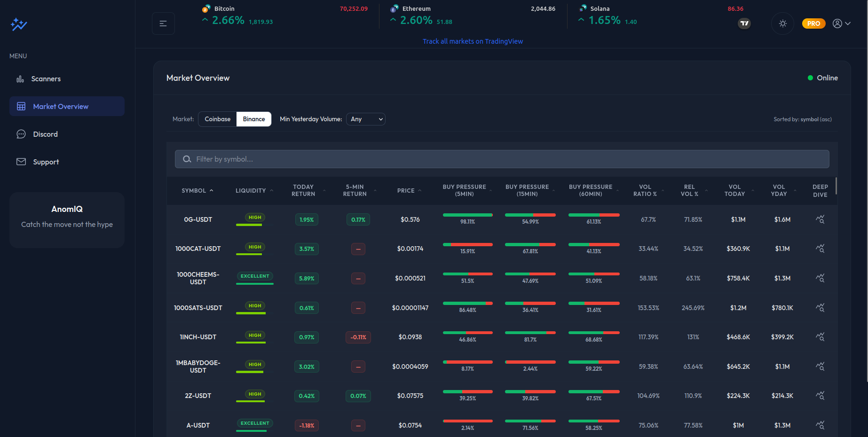This screenshot has height=437, width=868.
Task: Open the Deep Dive chart for 0G-USDT
Action: tap(820, 219)
